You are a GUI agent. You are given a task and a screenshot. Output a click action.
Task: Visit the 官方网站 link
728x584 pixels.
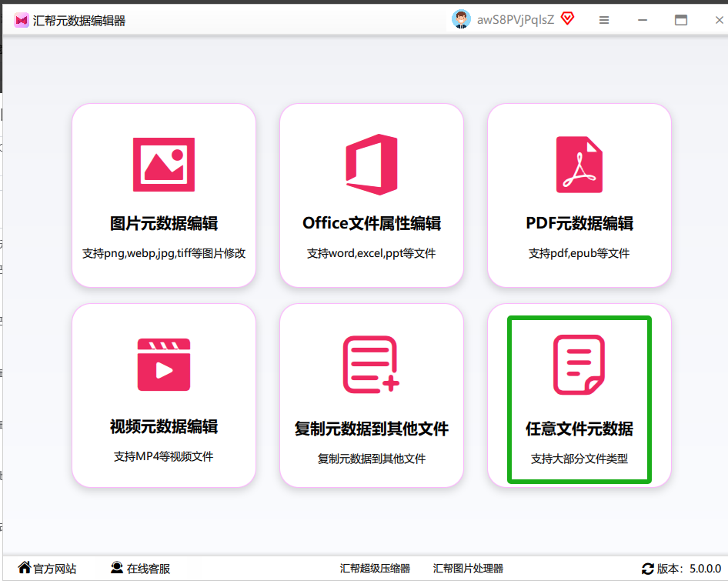point(55,568)
